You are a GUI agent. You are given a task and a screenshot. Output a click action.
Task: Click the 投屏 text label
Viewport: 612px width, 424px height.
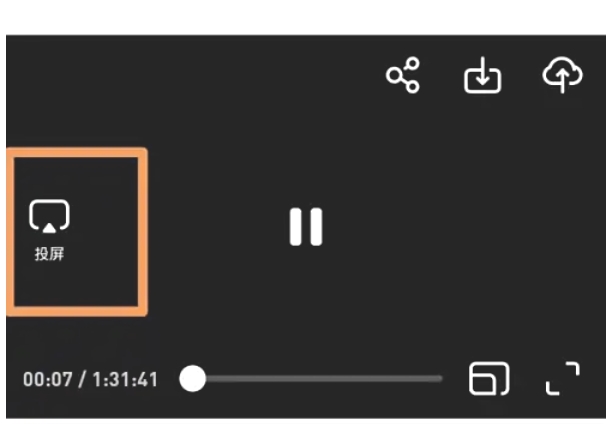tap(49, 254)
